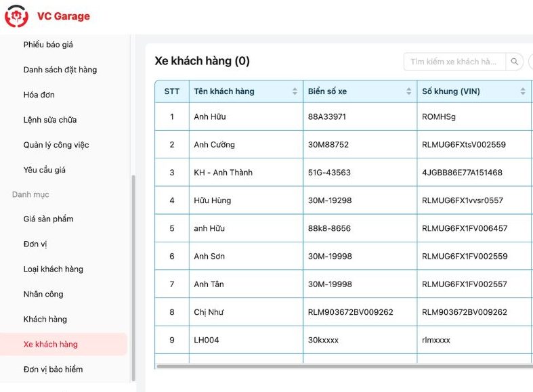
Task: Click VIN RLMUG6FXtsV002559
Action: pyautogui.click(x=464, y=145)
